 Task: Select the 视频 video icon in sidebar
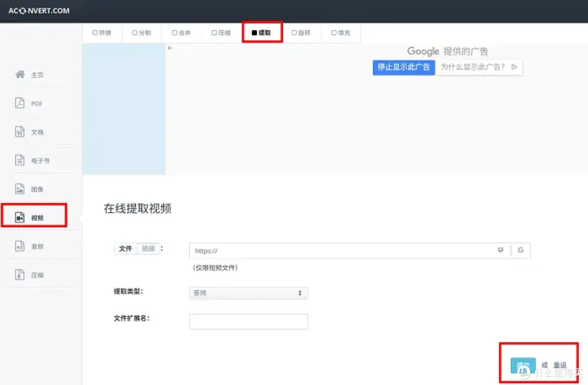[x=20, y=217]
